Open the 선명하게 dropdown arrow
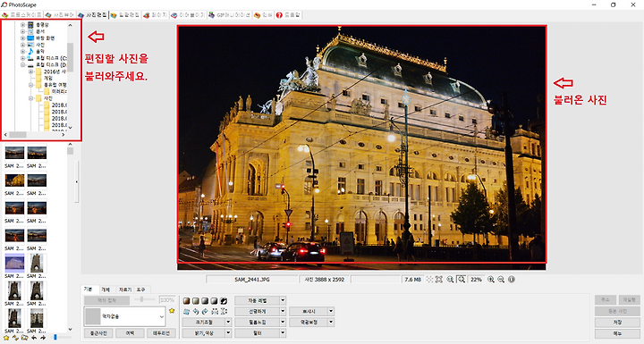The image size is (644, 344). coord(283,312)
